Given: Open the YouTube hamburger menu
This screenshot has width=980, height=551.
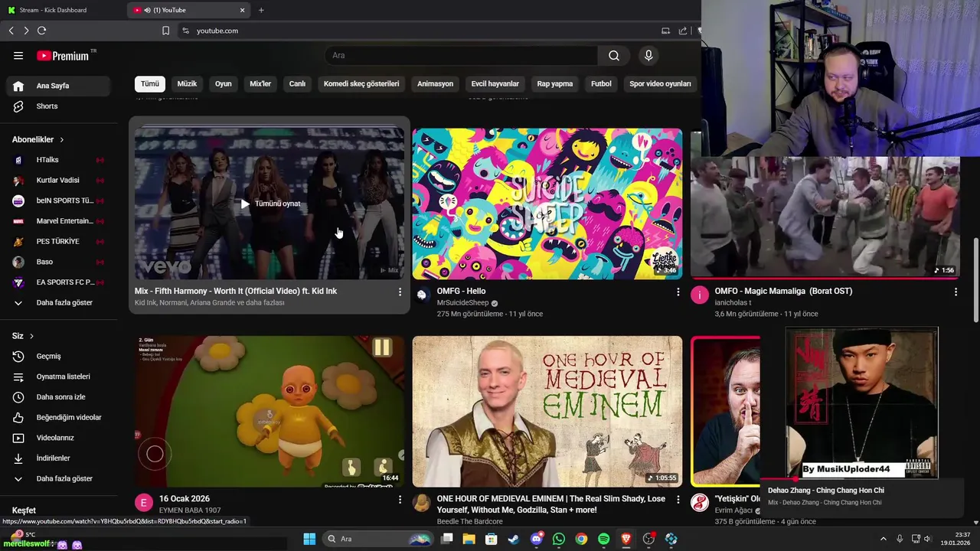Looking at the screenshot, I should point(18,55).
